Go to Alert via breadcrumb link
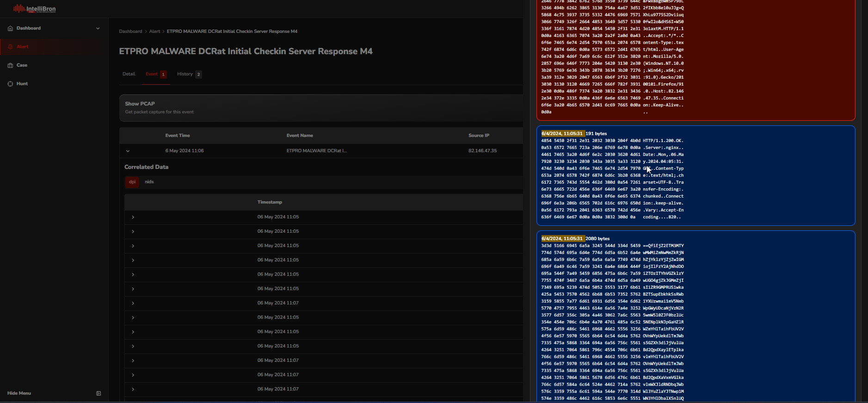 click(x=154, y=31)
